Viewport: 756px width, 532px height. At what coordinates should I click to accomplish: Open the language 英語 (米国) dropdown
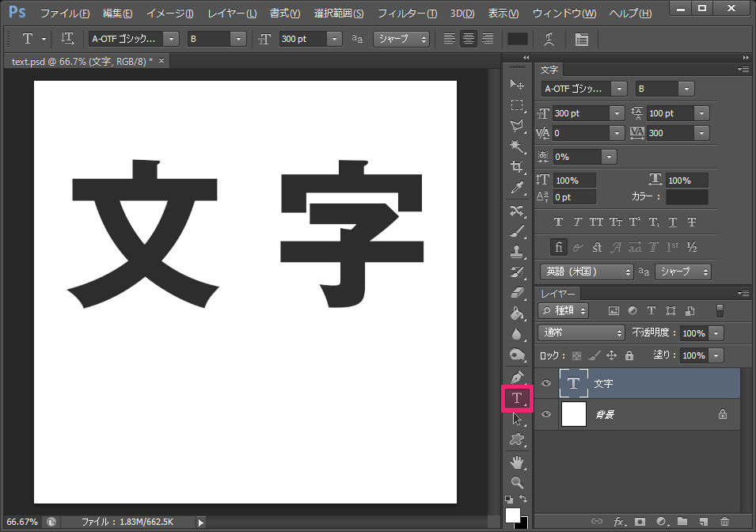click(x=587, y=272)
